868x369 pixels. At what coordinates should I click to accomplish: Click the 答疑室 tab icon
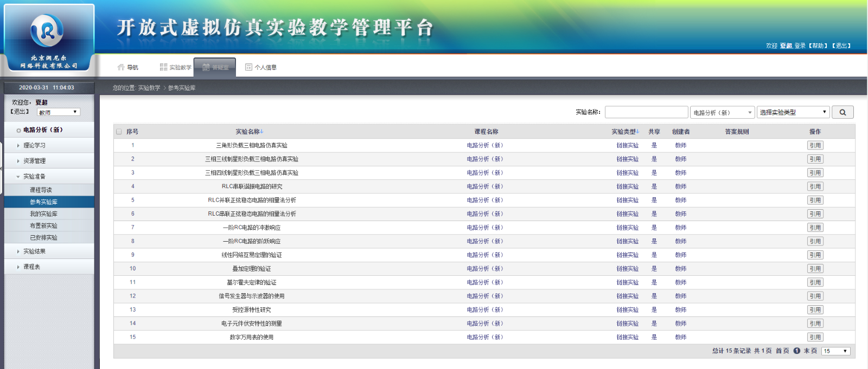pos(206,67)
